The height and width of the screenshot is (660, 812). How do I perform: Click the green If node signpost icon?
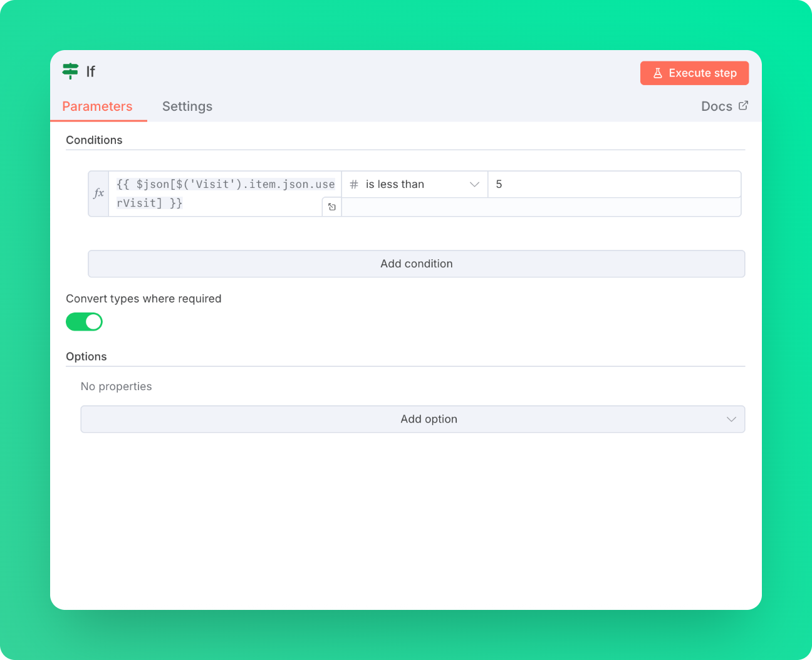70,71
